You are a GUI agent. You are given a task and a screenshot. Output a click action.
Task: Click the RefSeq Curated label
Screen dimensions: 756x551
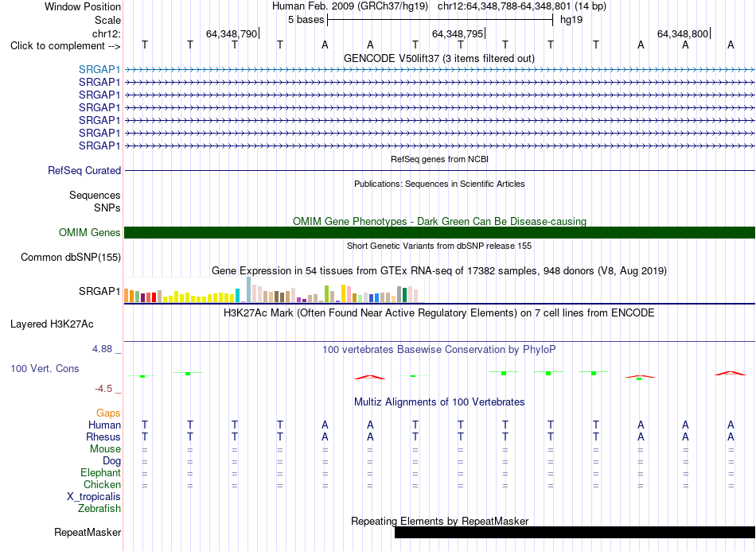click(x=84, y=170)
